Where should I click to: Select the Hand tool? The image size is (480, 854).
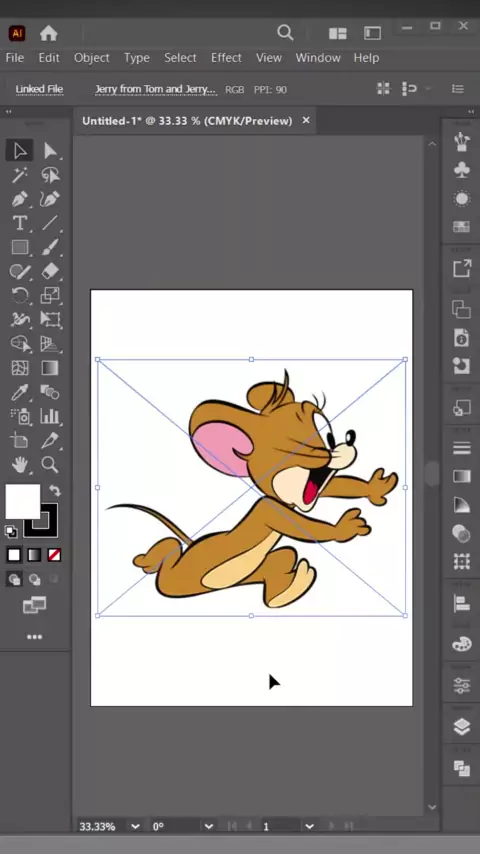20,465
